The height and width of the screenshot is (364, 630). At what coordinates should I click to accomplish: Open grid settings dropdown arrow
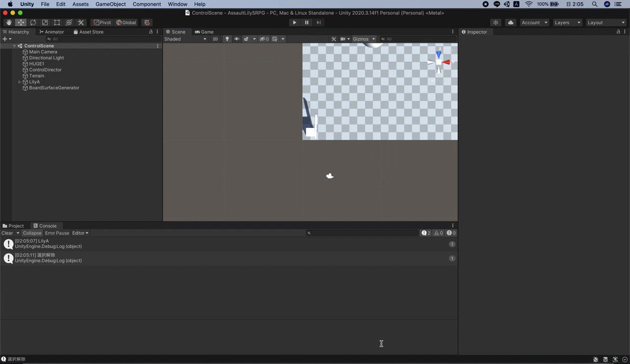(282, 39)
